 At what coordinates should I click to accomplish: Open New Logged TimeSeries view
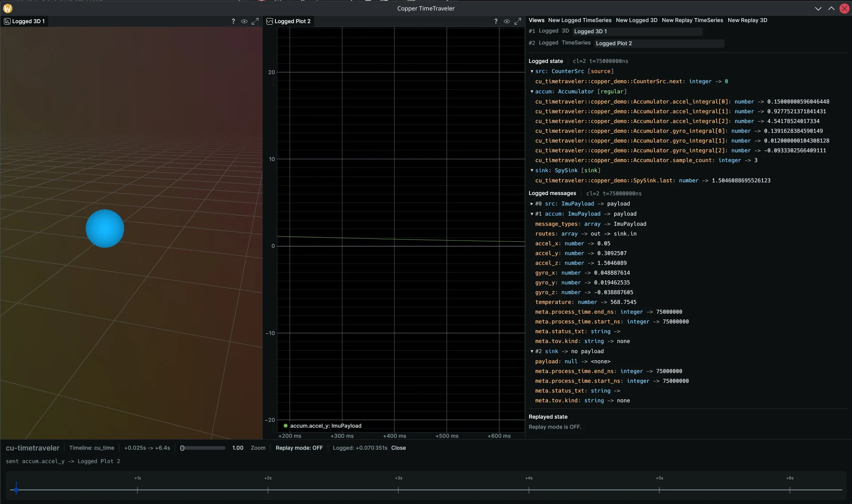click(579, 20)
